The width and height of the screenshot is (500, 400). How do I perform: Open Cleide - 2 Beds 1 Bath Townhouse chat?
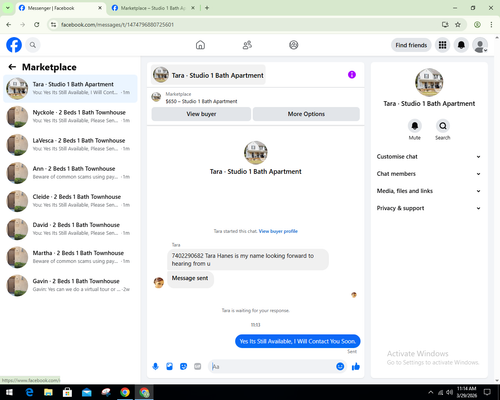tap(70, 201)
